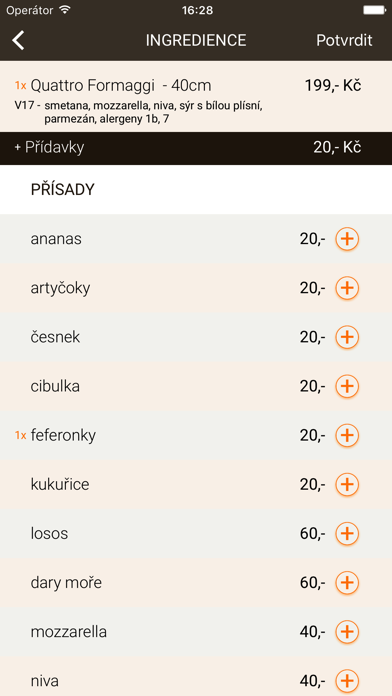Viewport: 392px width, 696px height.
Task: Add česnek with the plus icon
Action: point(347,337)
